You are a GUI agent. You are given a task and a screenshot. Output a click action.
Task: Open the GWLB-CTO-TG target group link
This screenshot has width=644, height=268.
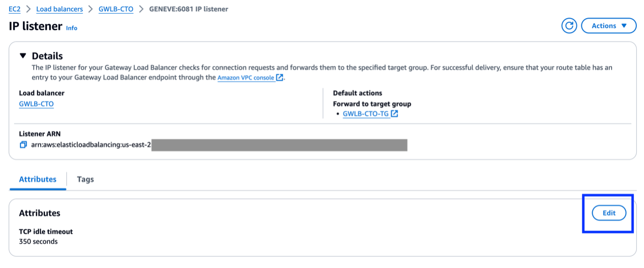pyautogui.click(x=366, y=114)
